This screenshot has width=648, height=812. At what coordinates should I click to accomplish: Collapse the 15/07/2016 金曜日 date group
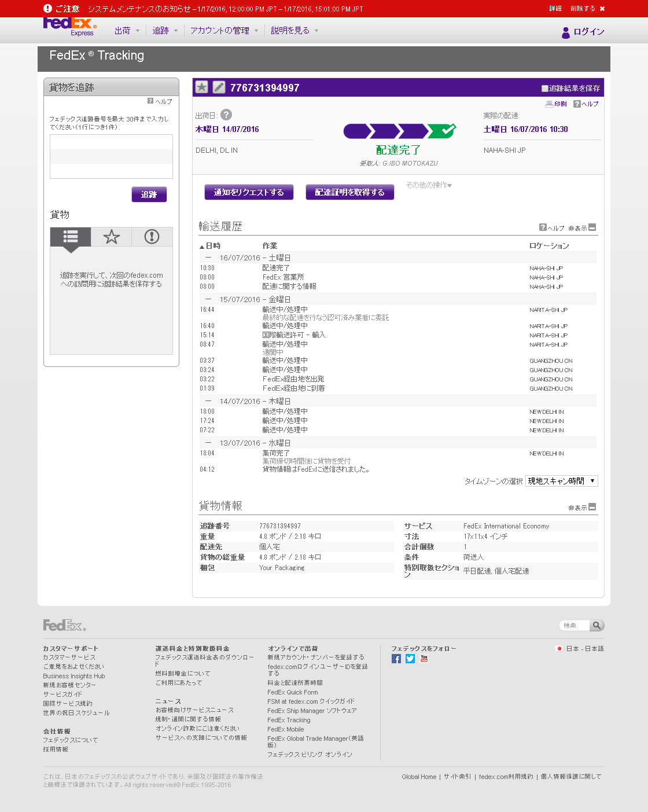[x=208, y=299]
